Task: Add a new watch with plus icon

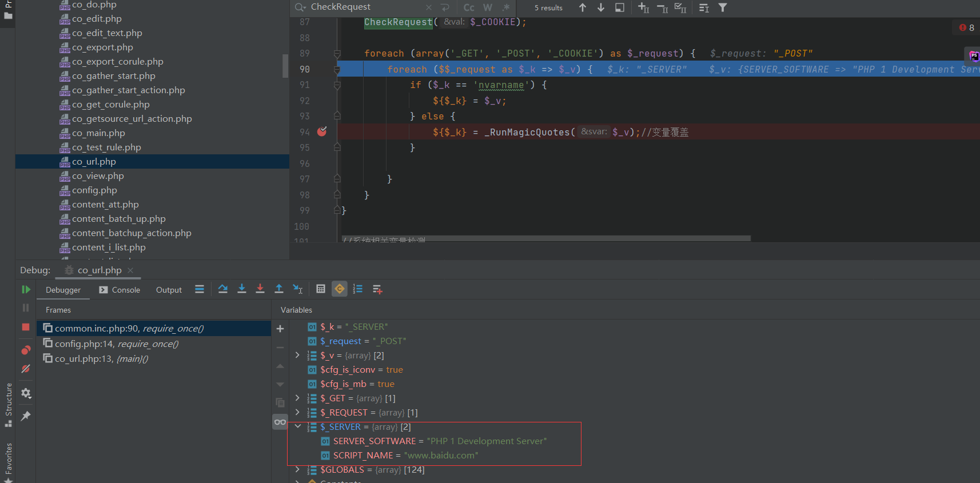Action: coord(280,329)
